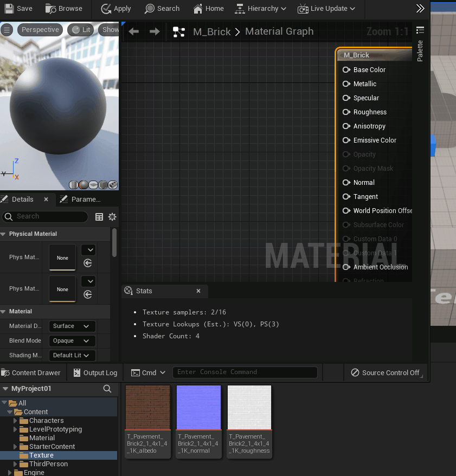456x476 pixels.
Task: Open second Phys Material asset dropdown
Action: click(88, 281)
